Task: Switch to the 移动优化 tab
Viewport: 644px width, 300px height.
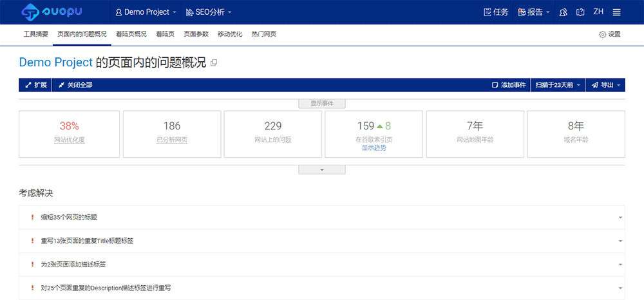Action: tap(230, 35)
